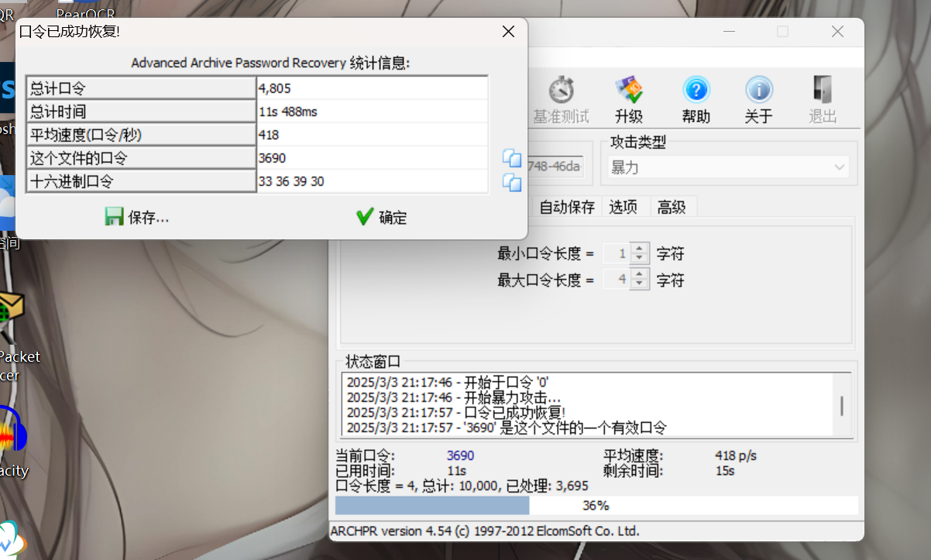
Task: Click the current password value 3690 in blue
Action: tap(460, 455)
